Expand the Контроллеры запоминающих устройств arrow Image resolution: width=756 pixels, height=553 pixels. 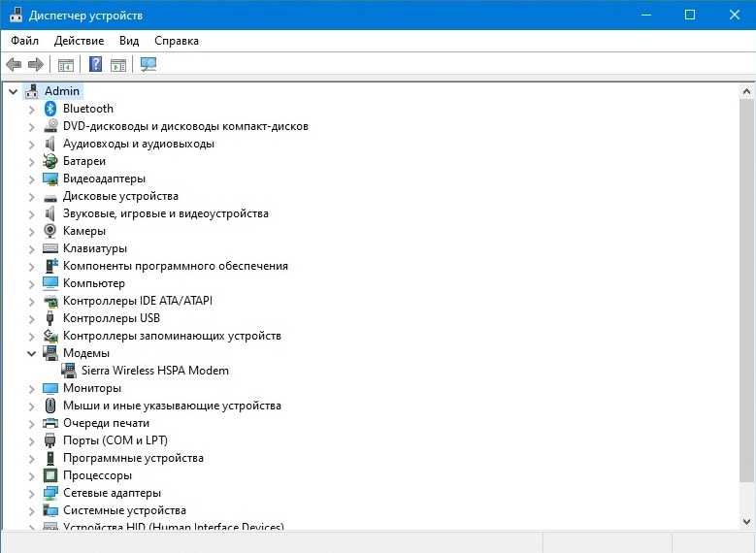point(32,336)
